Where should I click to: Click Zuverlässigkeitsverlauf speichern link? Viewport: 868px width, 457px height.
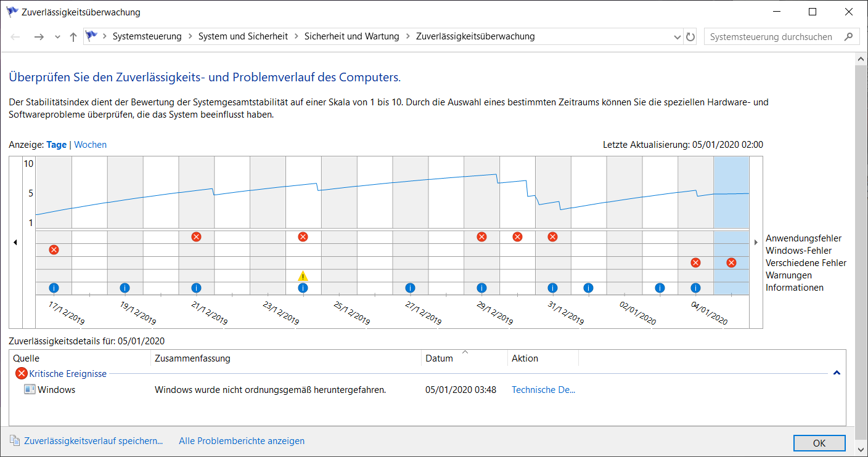coord(93,441)
